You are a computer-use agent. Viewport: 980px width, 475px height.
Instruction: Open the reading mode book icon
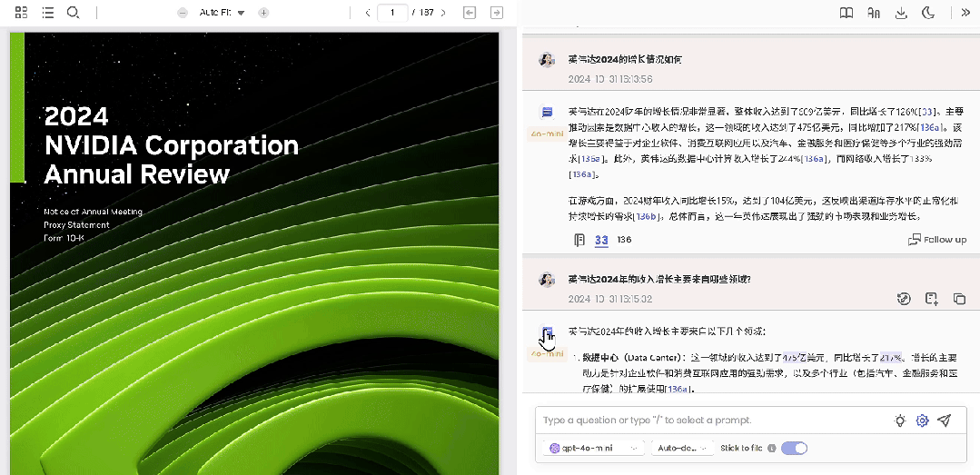[846, 13]
